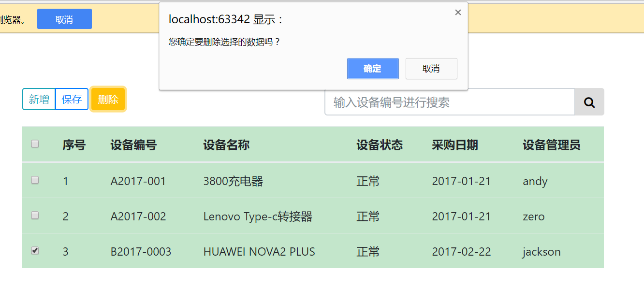Confirm deletion with 确定 button
Viewport: 644px width, 288px height.
(x=373, y=69)
